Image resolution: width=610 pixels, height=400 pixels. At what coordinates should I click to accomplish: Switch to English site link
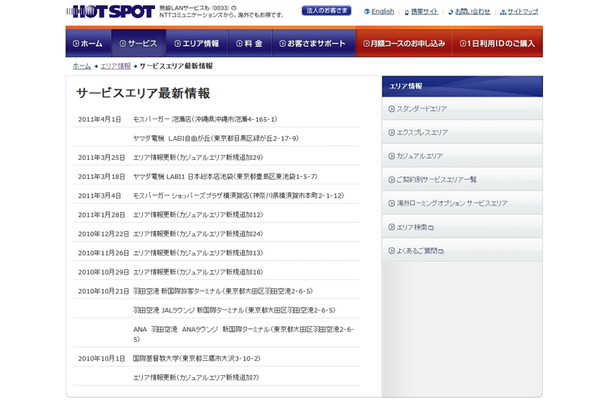pyautogui.click(x=383, y=12)
